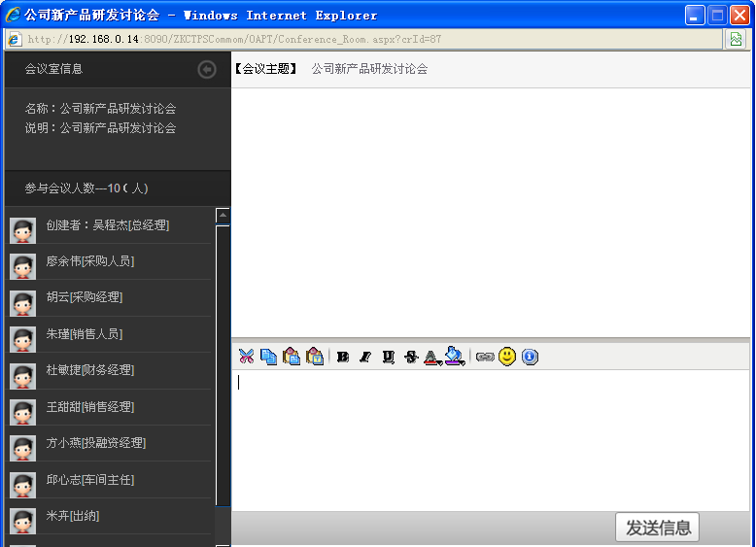
Task: Open the font color picker
Action: pyautogui.click(x=432, y=358)
